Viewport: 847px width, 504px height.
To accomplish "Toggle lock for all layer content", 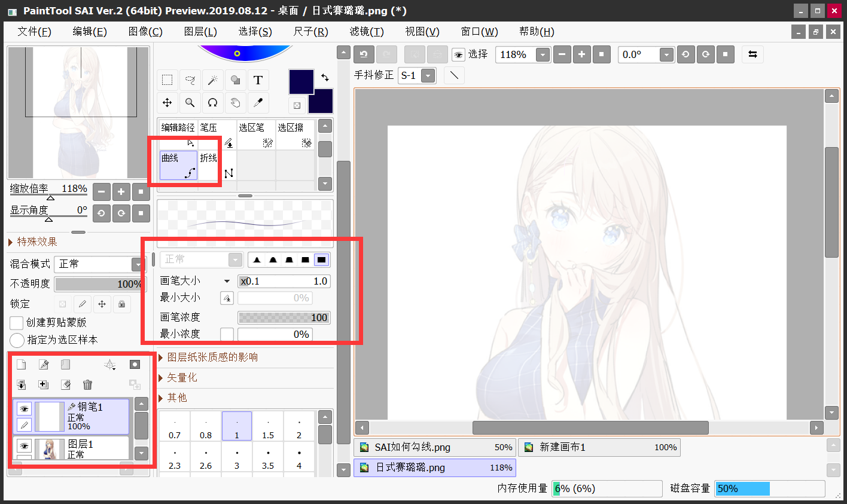I will point(121,304).
